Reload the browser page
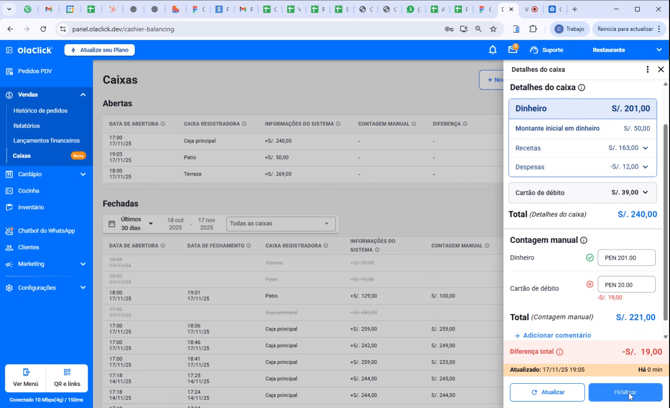The image size is (670, 408). (43, 29)
